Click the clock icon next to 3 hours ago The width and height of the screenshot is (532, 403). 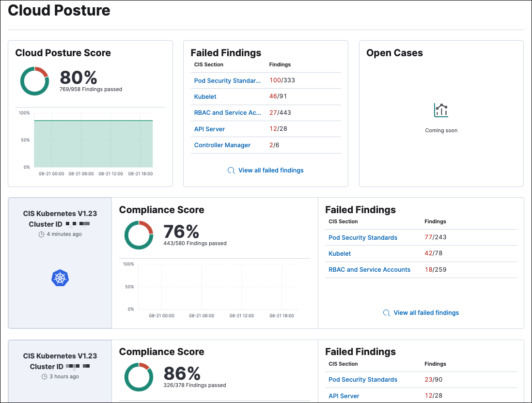click(x=44, y=376)
